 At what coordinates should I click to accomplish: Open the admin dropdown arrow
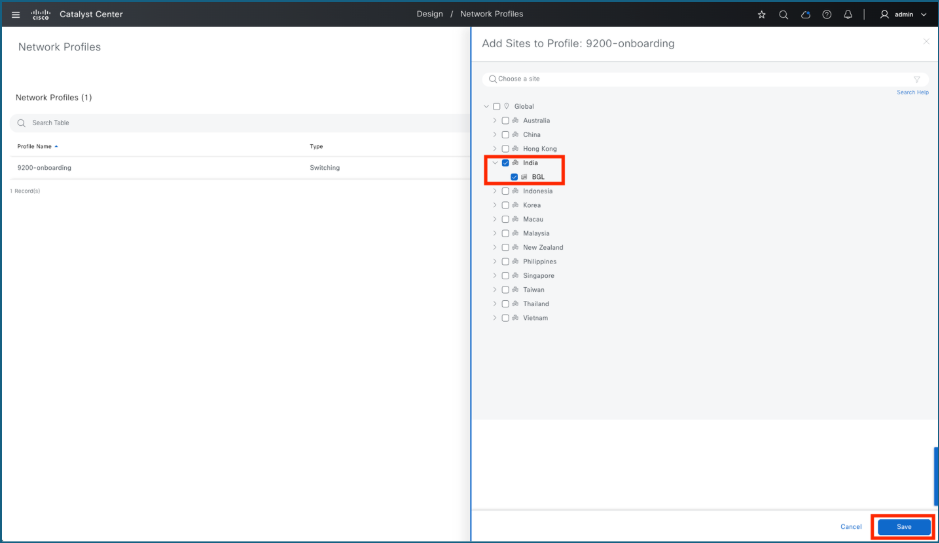coord(923,14)
